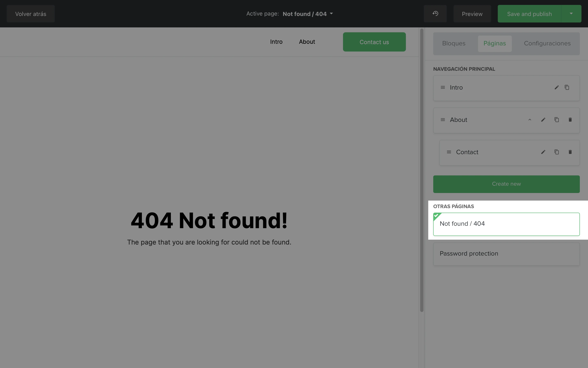Screen dimensions: 588x368
Task: Switch to the Configuraciones tab
Action: 547,44
